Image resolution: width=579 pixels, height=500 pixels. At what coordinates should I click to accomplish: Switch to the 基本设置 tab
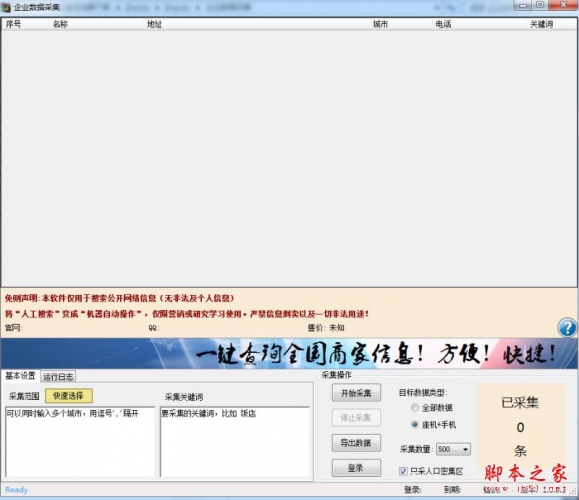20,376
